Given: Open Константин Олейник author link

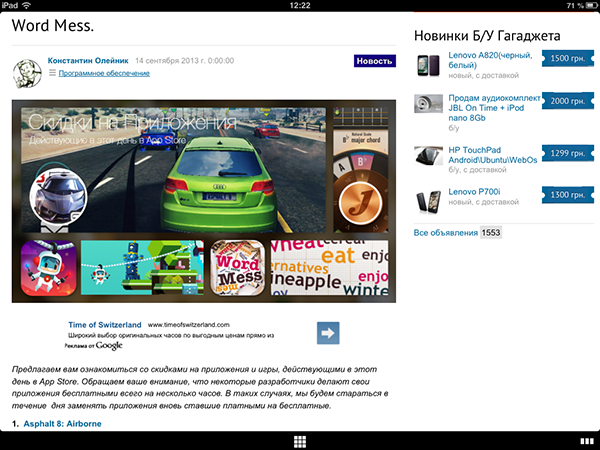Looking at the screenshot, I should [x=88, y=60].
